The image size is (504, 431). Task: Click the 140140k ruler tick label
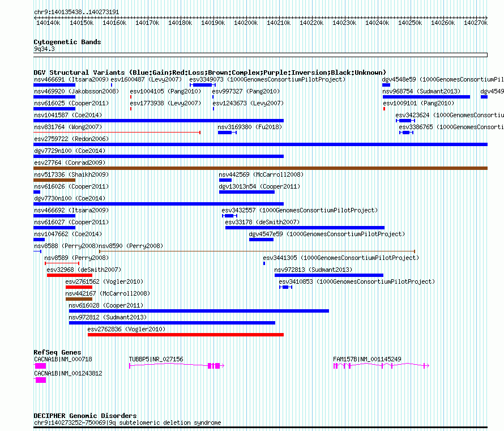[x=48, y=23]
